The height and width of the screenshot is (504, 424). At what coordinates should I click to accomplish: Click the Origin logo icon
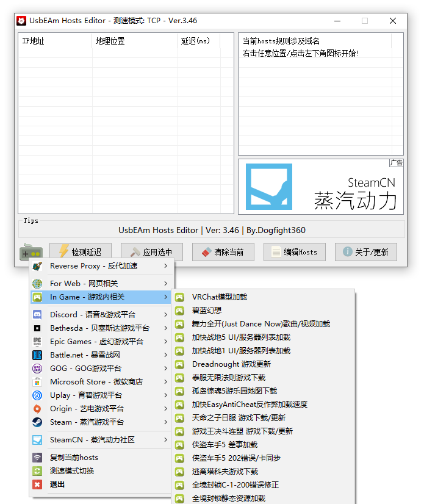click(37, 409)
